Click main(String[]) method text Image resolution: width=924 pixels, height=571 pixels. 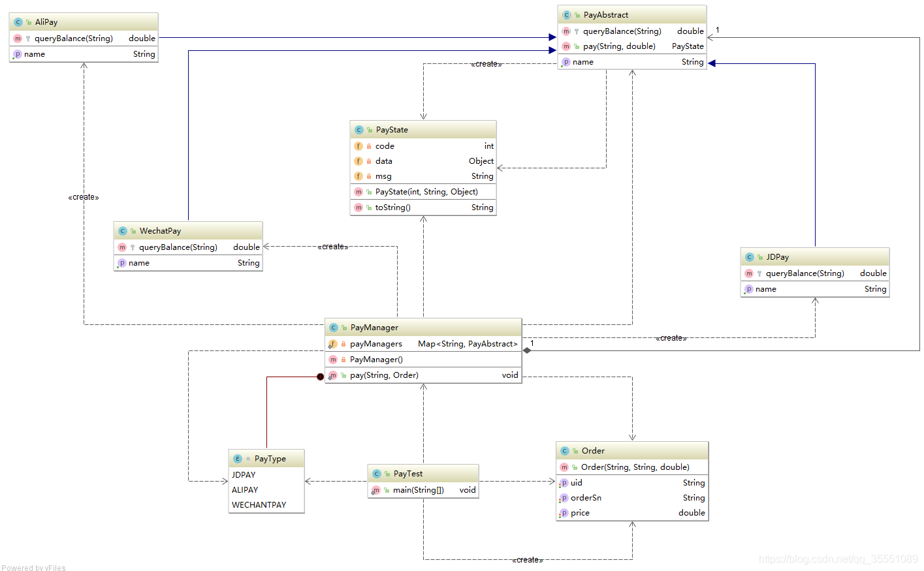(x=419, y=490)
